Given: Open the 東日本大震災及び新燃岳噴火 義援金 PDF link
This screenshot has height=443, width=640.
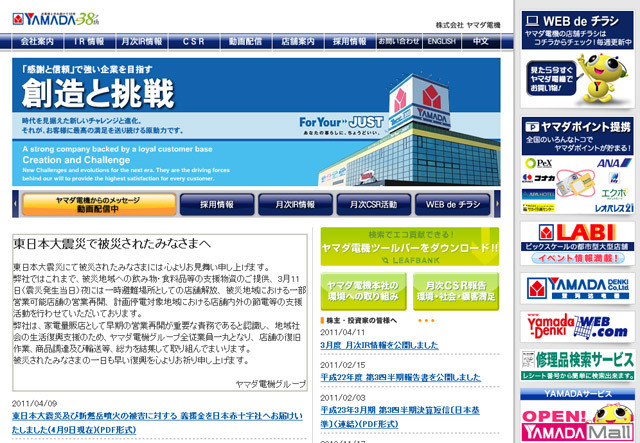Looking at the screenshot, I should tap(157, 423).
